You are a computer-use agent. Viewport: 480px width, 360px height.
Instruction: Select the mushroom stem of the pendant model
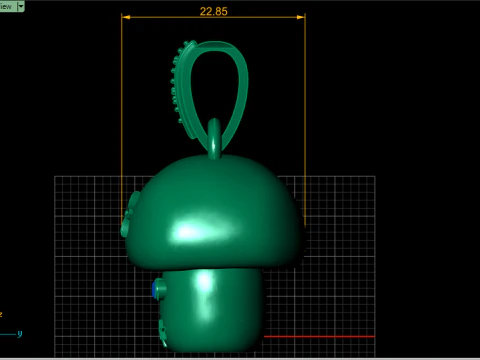click(213, 310)
